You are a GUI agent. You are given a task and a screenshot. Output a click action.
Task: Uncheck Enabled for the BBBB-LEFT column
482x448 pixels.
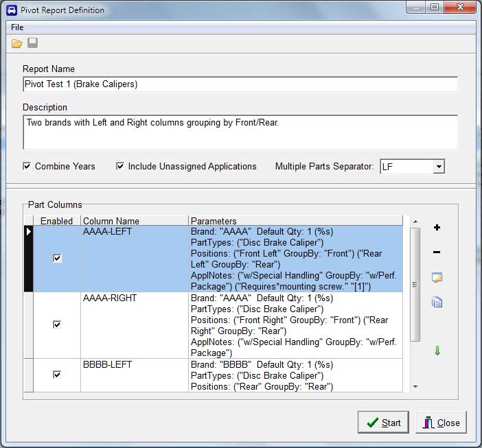pyautogui.click(x=57, y=375)
